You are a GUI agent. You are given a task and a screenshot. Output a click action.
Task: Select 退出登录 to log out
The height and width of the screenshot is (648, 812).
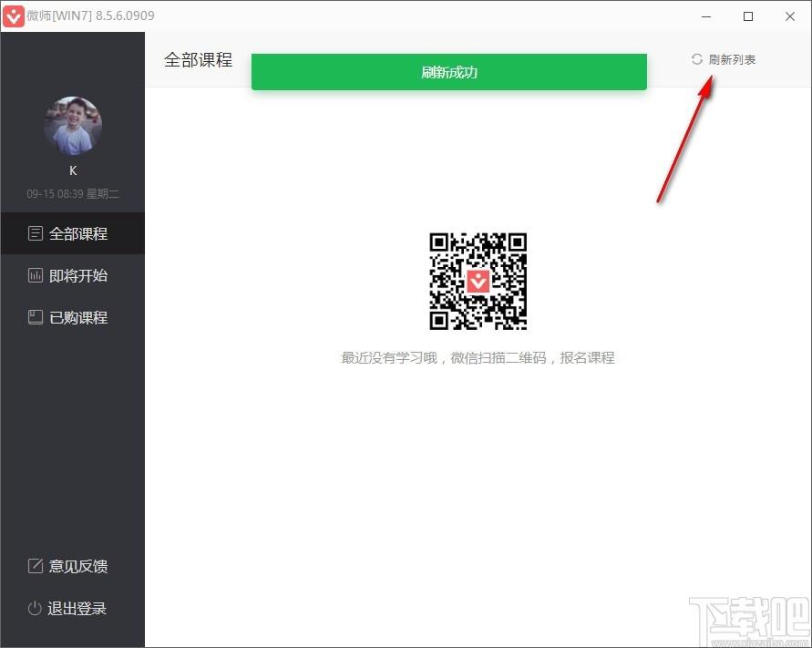point(73,608)
